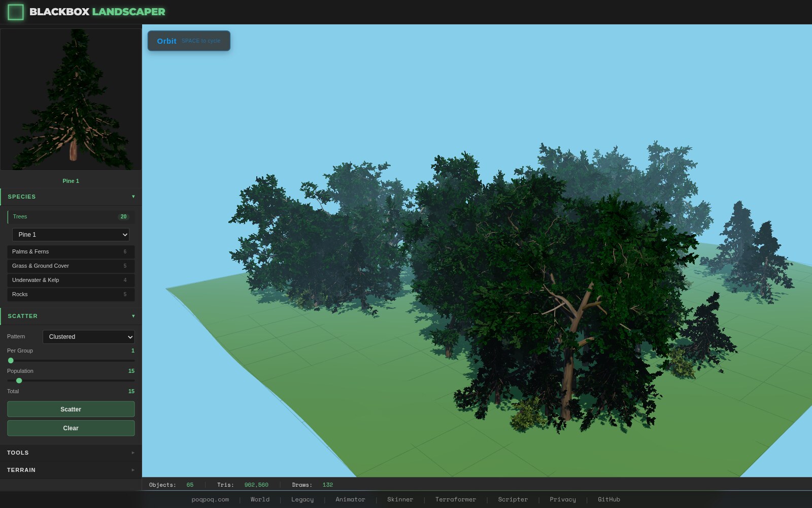Open the Pine 1 tree type dropdown
Viewport: 812px width, 508px height.
(x=71, y=235)
